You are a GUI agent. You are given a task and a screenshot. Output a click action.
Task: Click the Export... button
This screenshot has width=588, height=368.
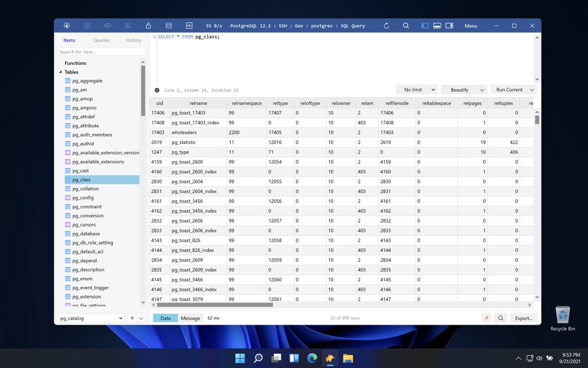[x=523, y=318]
